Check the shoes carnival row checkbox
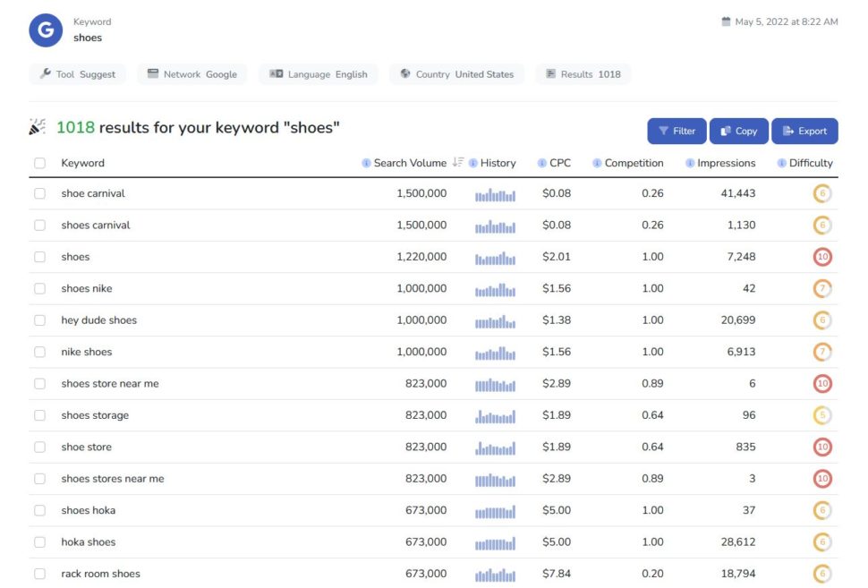 40,226
